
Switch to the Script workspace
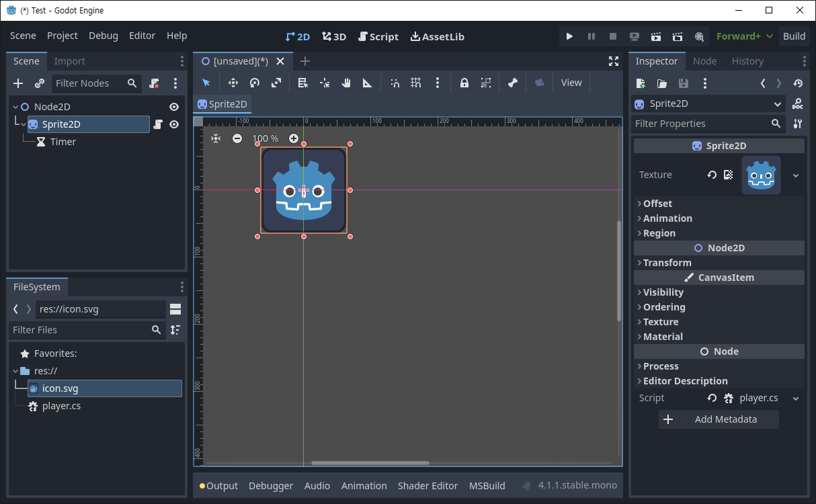378,36
